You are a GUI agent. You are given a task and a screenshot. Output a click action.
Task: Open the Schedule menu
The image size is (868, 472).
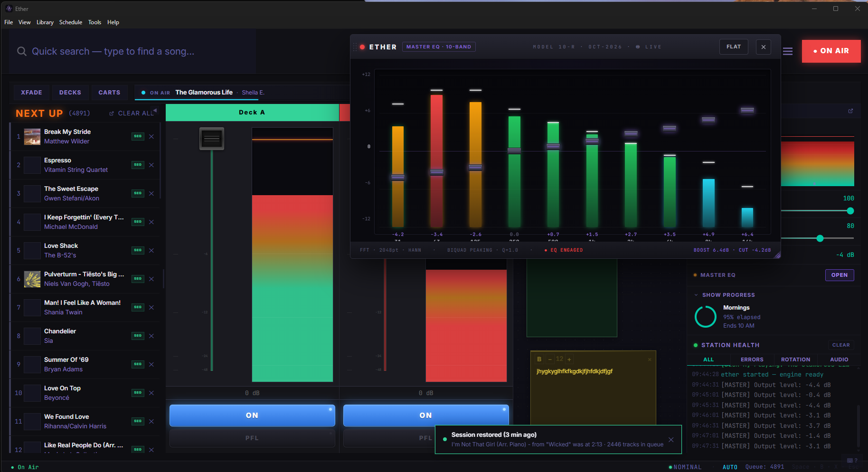(70, 22)
